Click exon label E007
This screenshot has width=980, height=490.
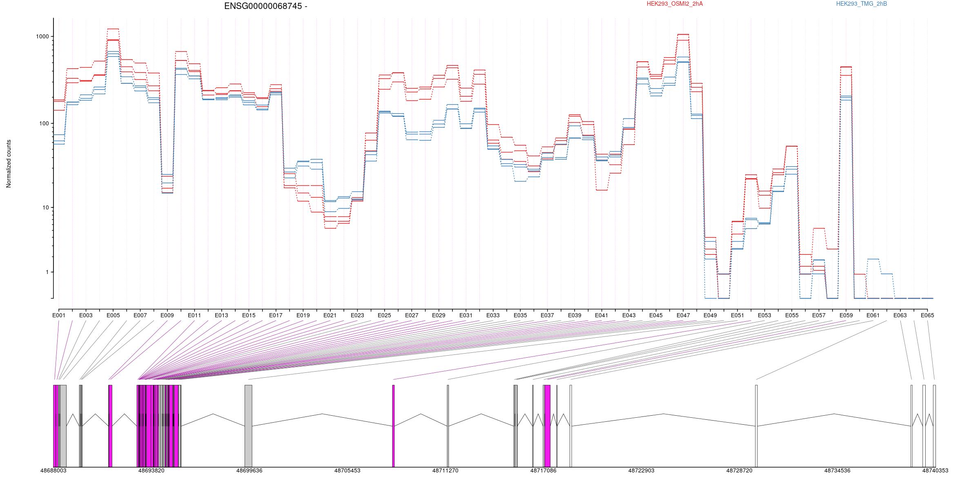coord(140,315)
